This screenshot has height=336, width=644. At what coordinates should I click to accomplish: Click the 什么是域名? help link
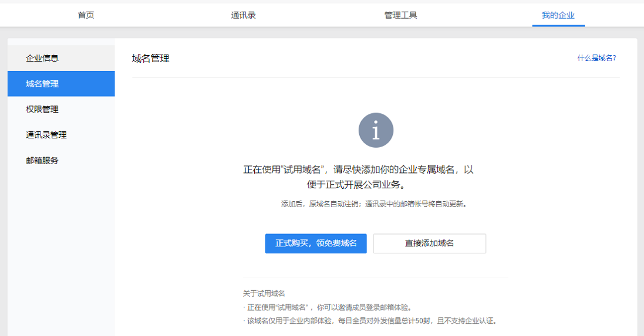(x=596, y=58)
